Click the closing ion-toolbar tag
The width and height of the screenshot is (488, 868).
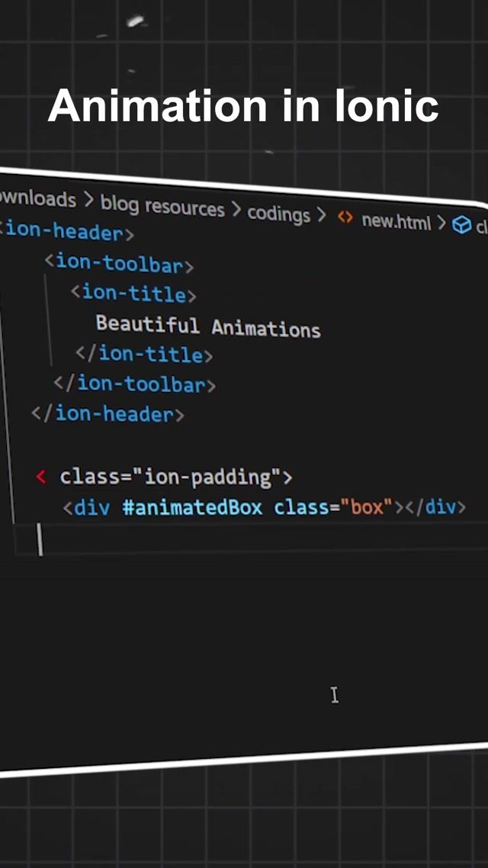tap(134, 384)
